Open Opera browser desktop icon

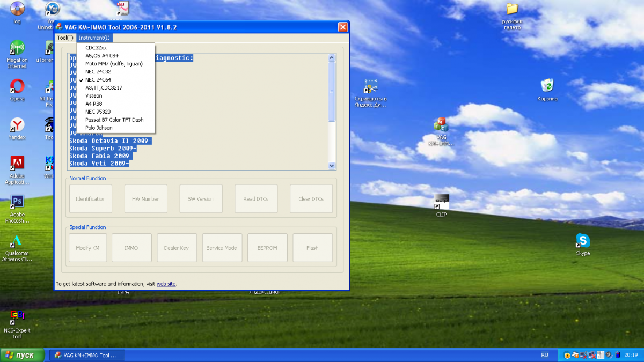tap(17, 86)
